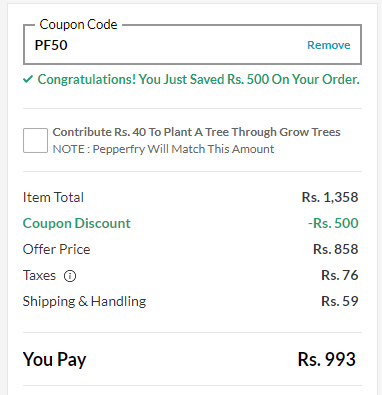Focus the Coupon Code input field
Image resolution: width=382 pixels, height=395 pixels.
[x=192, y=45]
